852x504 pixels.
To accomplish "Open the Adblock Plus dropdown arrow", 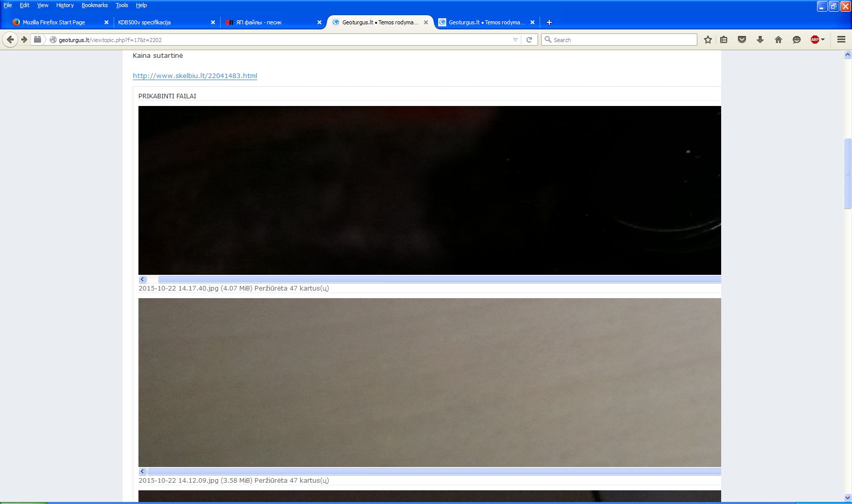I will click(x=823, y=40).
